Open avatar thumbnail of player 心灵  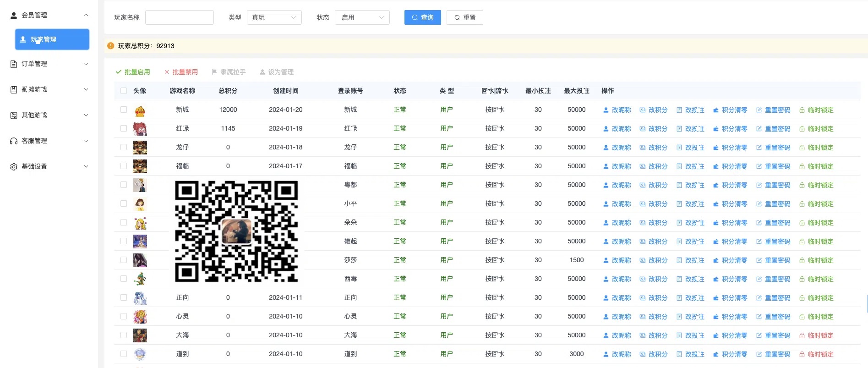[140, 316]
